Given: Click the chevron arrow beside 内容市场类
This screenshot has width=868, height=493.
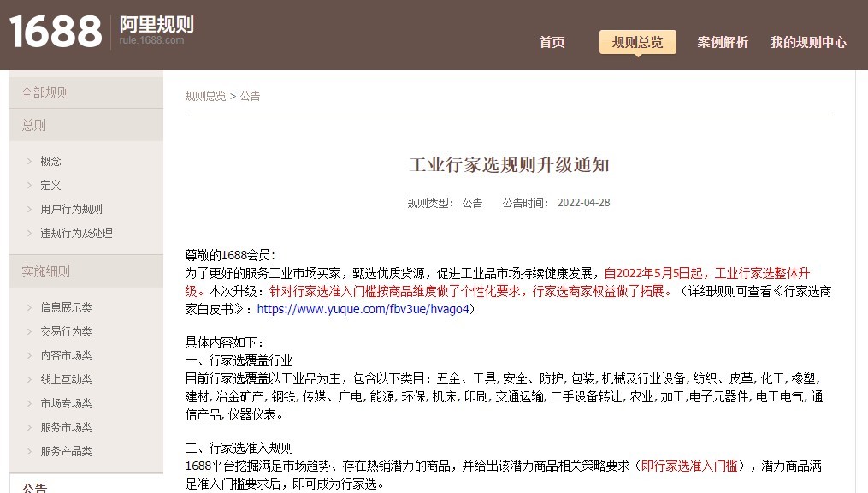Looking at the screenshot, I should click(x=29, y=355).
